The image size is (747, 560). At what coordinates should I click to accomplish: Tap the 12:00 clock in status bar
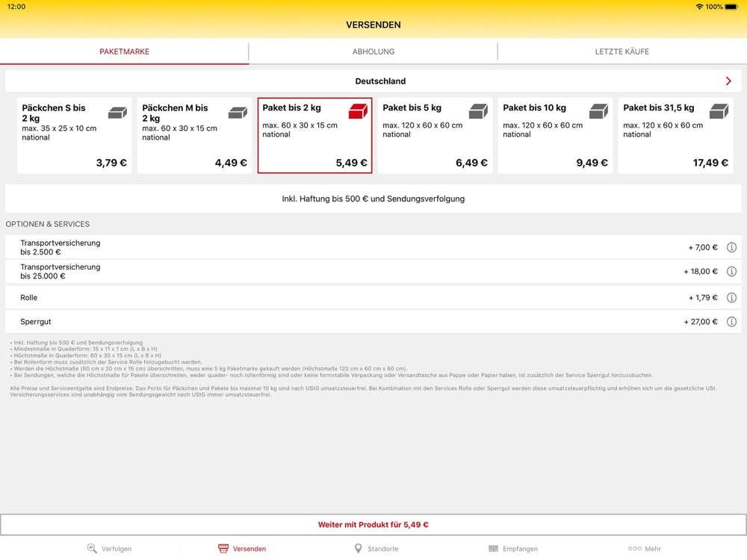point(16,7)
